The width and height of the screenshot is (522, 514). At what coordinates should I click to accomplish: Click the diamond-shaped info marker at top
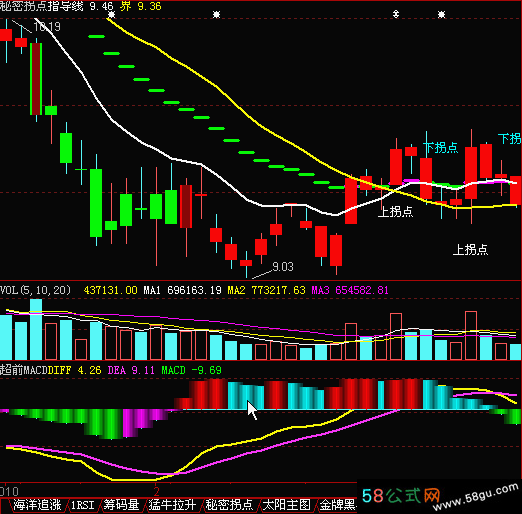396,14
